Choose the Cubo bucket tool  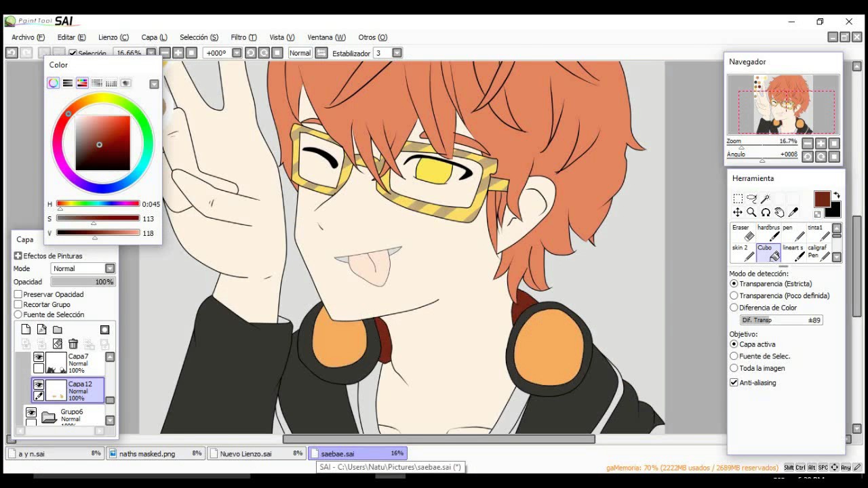768,253
